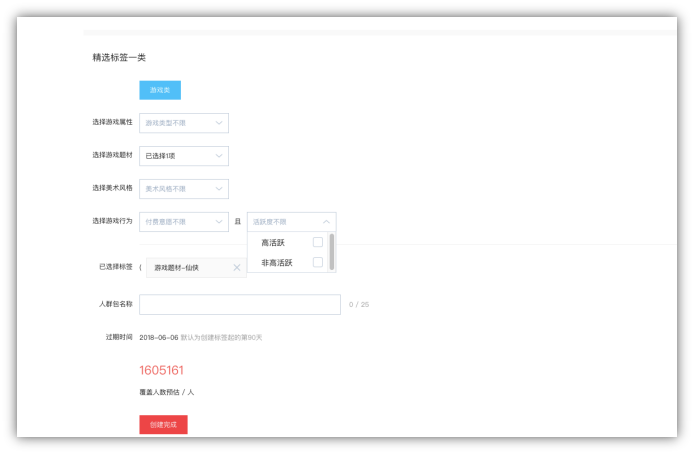Viewport: 694px width, 455px height.
Task: Click the chevron arrow in 付费意愿不限 dropdown
Action: click(x=218, y=222)
